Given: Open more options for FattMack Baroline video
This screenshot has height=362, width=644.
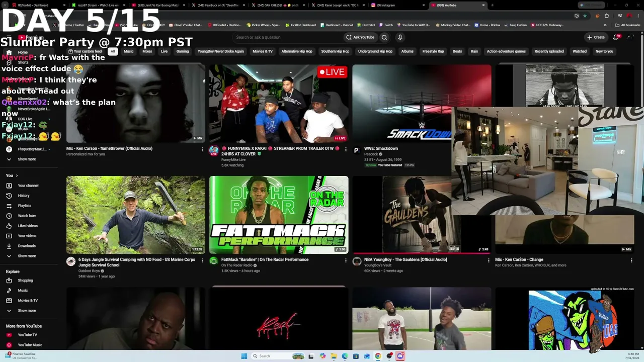Looking at the screenshot, I should point(346,260).
